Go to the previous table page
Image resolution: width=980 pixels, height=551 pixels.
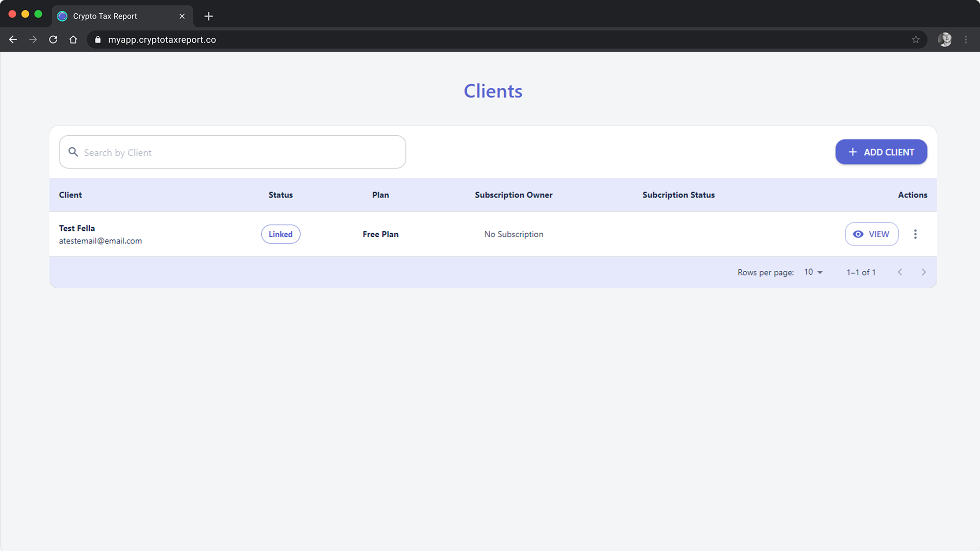900,272
